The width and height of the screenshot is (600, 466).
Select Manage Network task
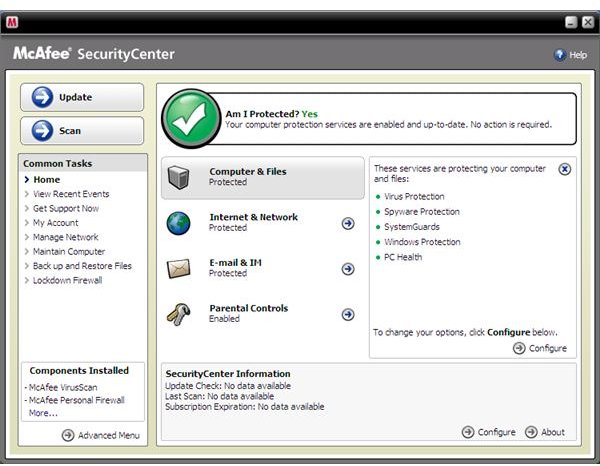[x=65, y=237]
